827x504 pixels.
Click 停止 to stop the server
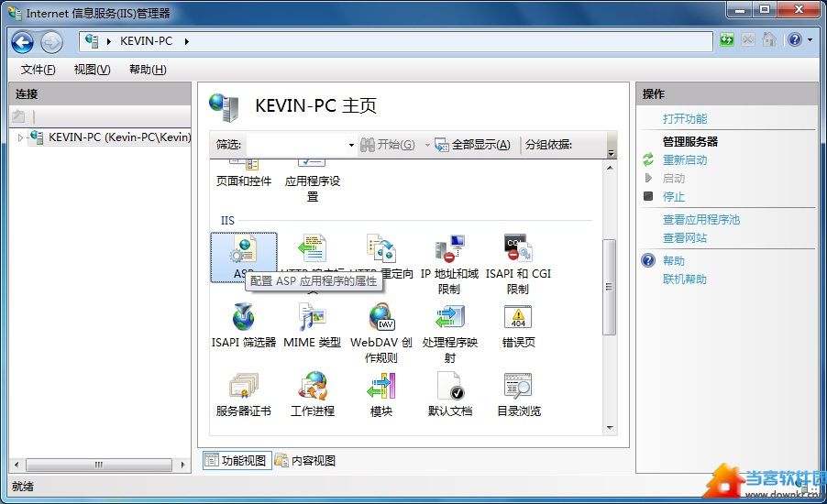click(674, 197)
